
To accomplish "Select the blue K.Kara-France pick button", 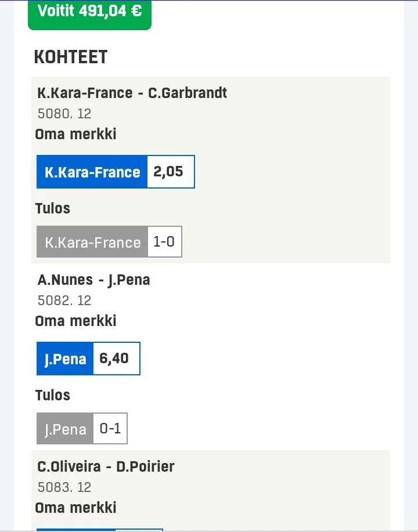I will pyautogui.click(x=92, y=172).
